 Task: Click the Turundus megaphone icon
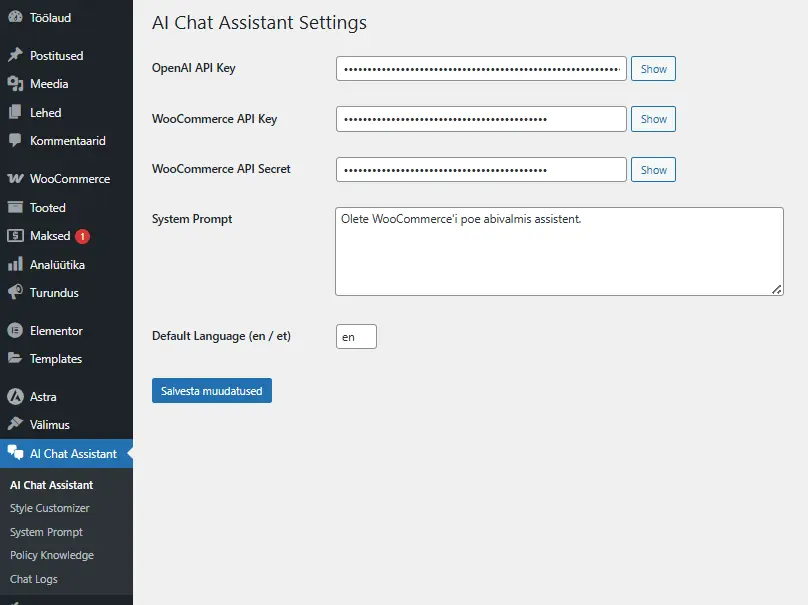click(15, 292)
